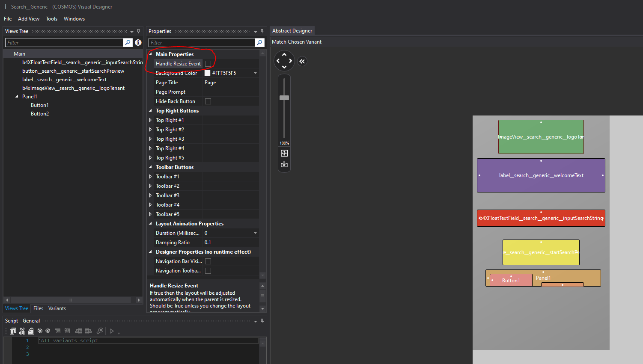
Task: Click the copy icon in Script toolbar
Action: (x=13, y=331)
